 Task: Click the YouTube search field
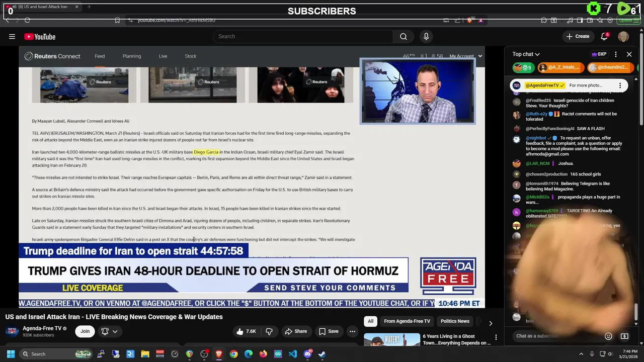(x=303, y=36)
